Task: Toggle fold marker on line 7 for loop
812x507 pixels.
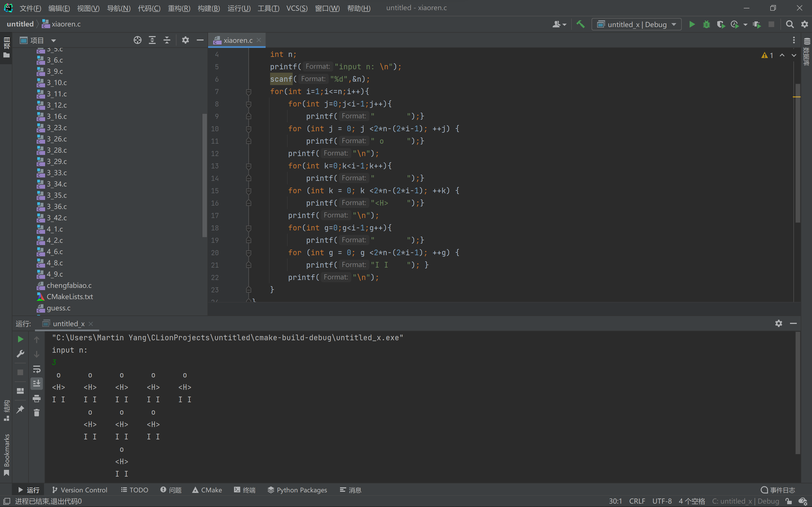Action: (x=249, y=92)
